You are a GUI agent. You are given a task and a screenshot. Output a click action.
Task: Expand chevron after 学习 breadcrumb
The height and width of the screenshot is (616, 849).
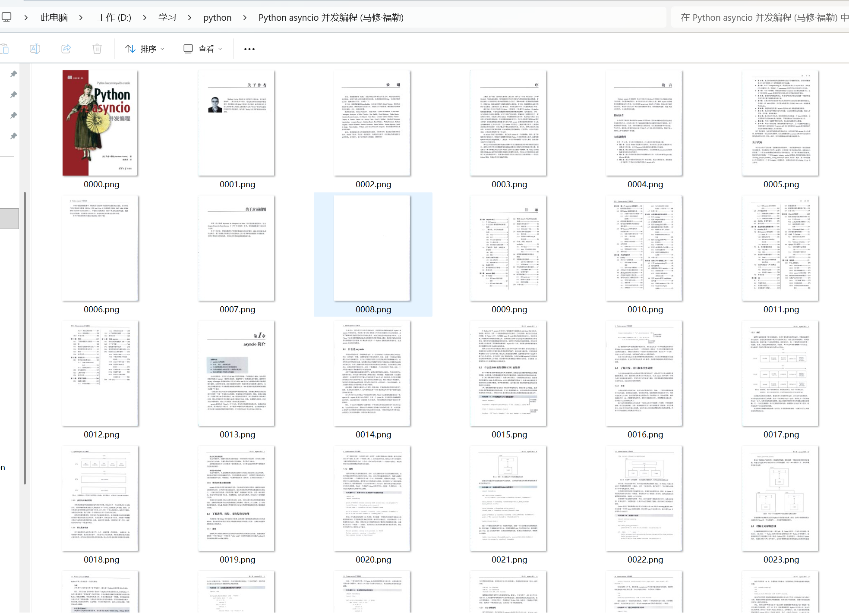click(x=189, y=18)
